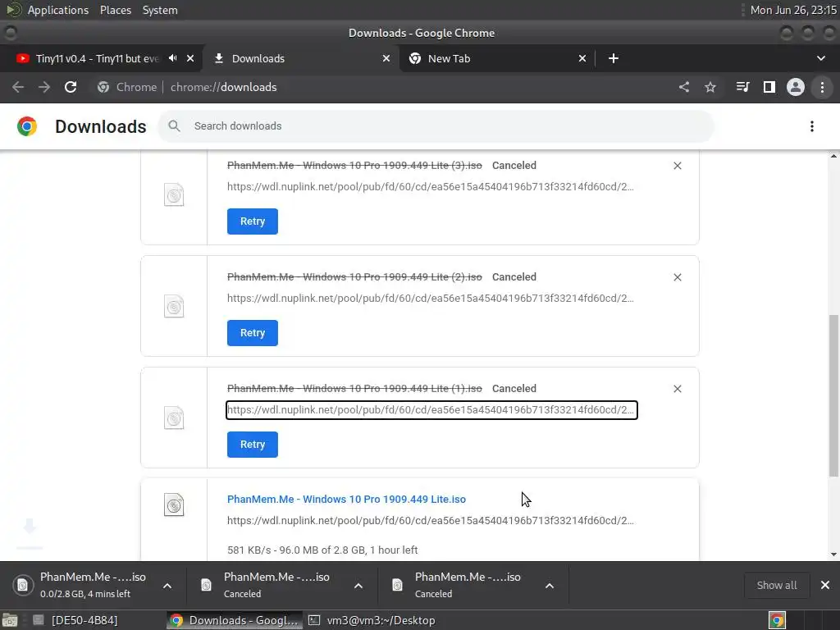This screenshot has width=840, height=630.
Task: Close the Tiny11 v0.4 YouTube tab
Action: click(x=190, y=58)
